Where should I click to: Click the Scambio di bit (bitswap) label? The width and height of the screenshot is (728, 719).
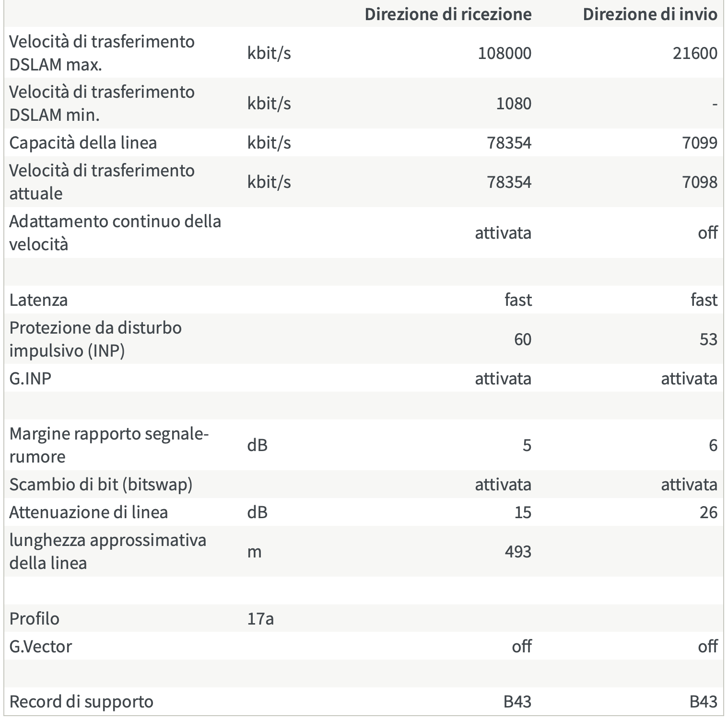[101, 485]
